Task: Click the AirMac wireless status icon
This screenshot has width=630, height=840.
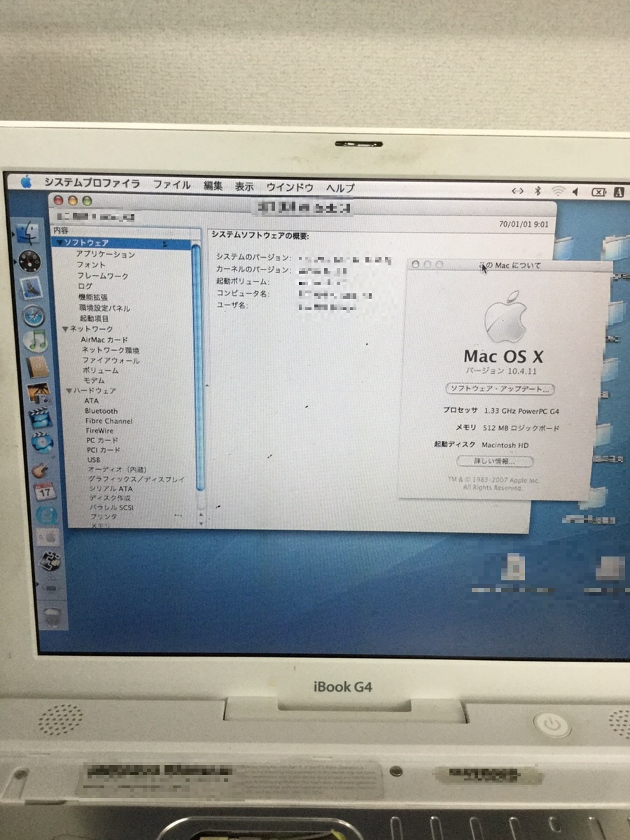Action: (x=558, y=190)
